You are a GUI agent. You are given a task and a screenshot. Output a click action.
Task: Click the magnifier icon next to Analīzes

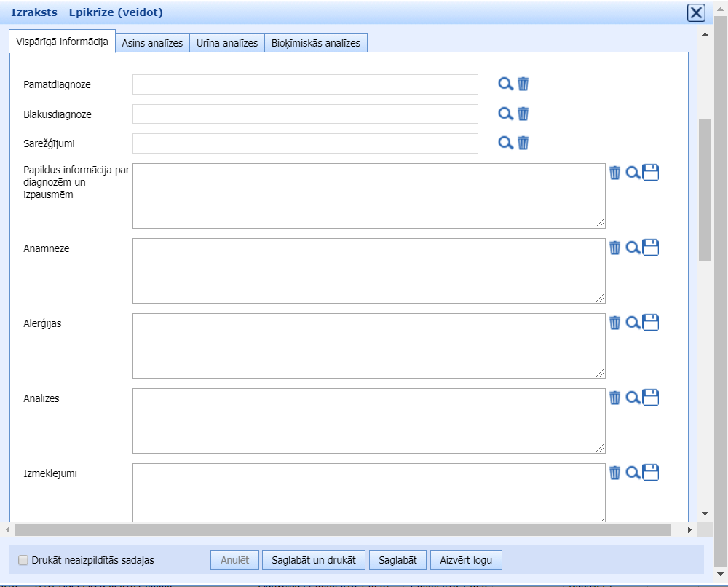pyautogui.click(x=633, y=398)
